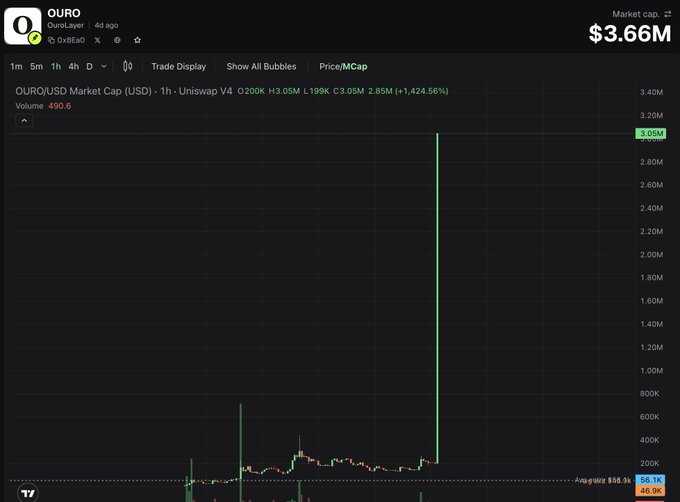Click the $3.66M market cap value
Image resolution: width=680 pixels, height=502 pixels.
pos(630,33)
